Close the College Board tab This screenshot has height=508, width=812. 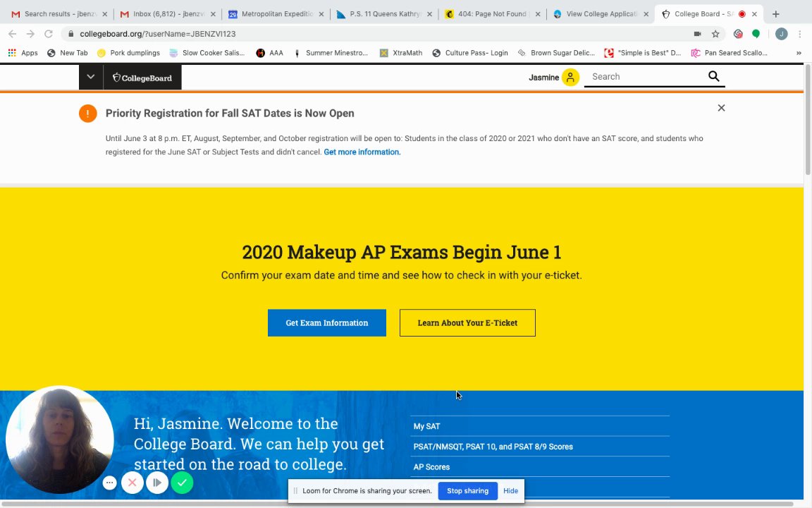pyautogui.click(x=754, y=14)
